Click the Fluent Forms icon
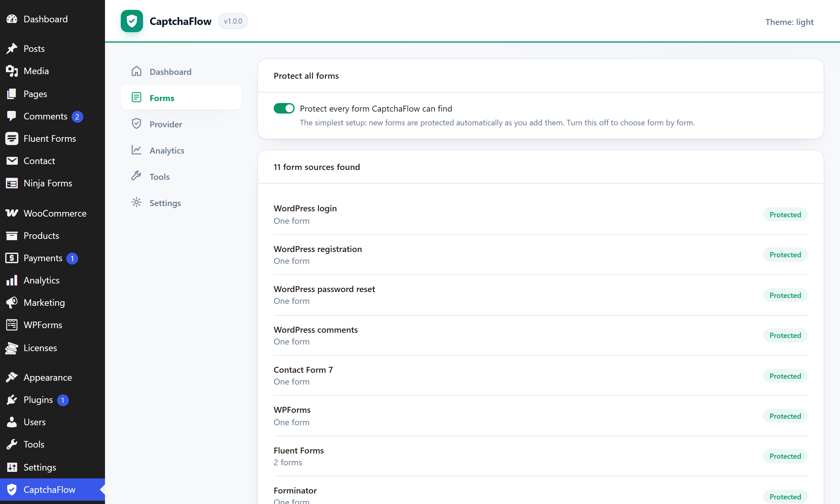 (12, 138)
